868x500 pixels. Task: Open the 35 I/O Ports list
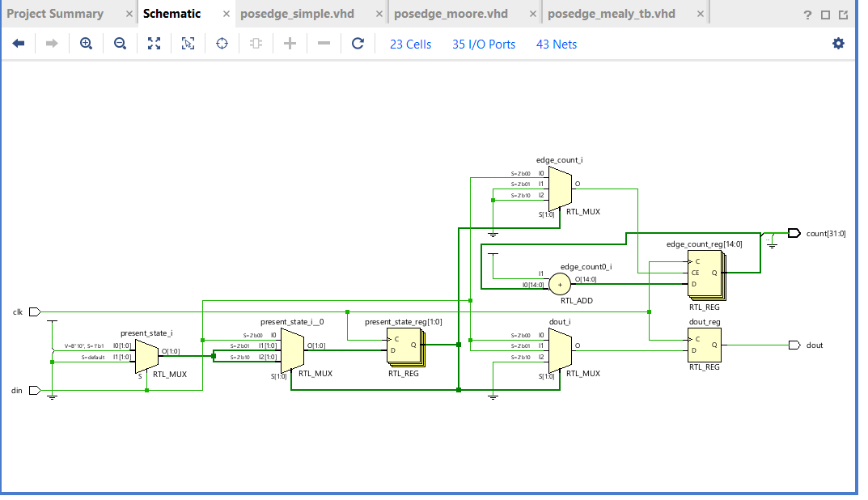pos(483,44)
